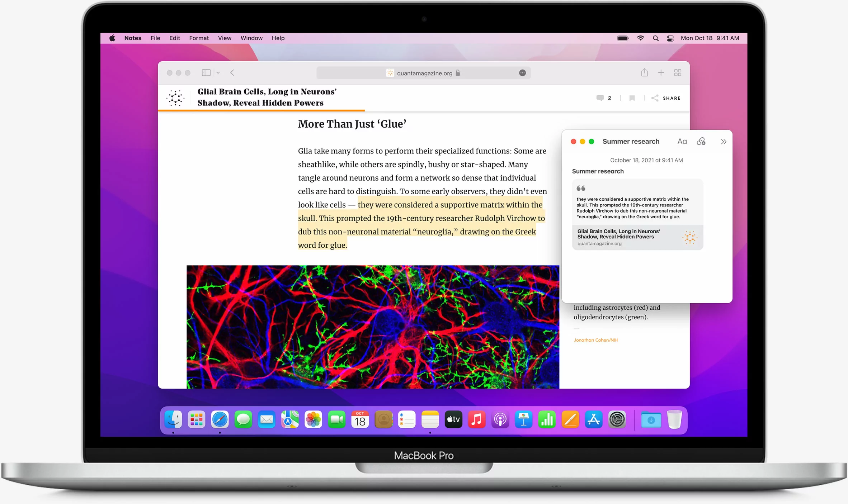Click the brain cells microscopy image
This screenshot has width=848, height=504.
point(373,327)
